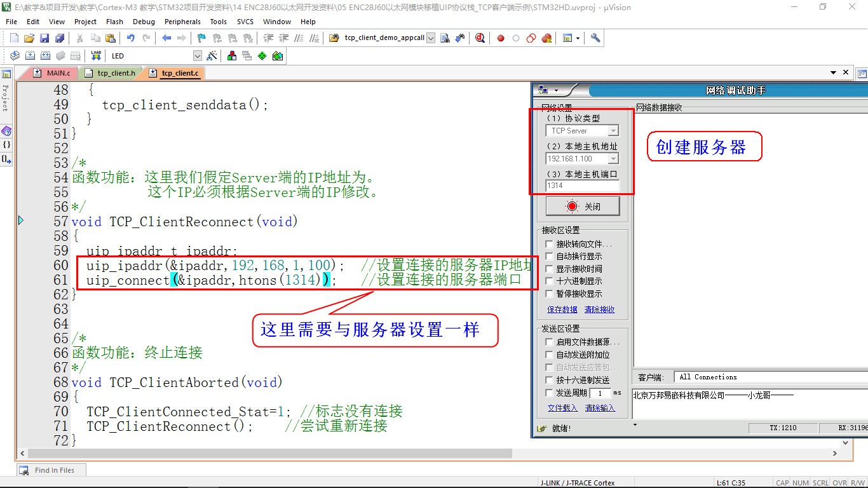868x488 pixels.
Task: Click the send text area with 北京万邦易嵌科技有限公司
Action: tap(750, 403)
